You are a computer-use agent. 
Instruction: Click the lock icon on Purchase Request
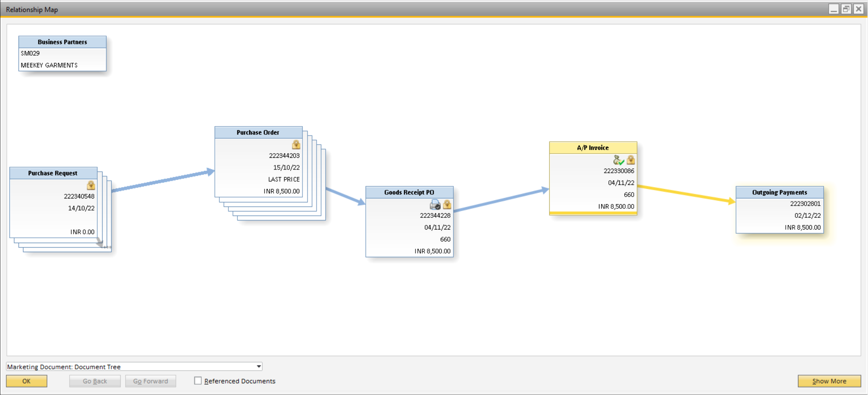tap(91, 185)
